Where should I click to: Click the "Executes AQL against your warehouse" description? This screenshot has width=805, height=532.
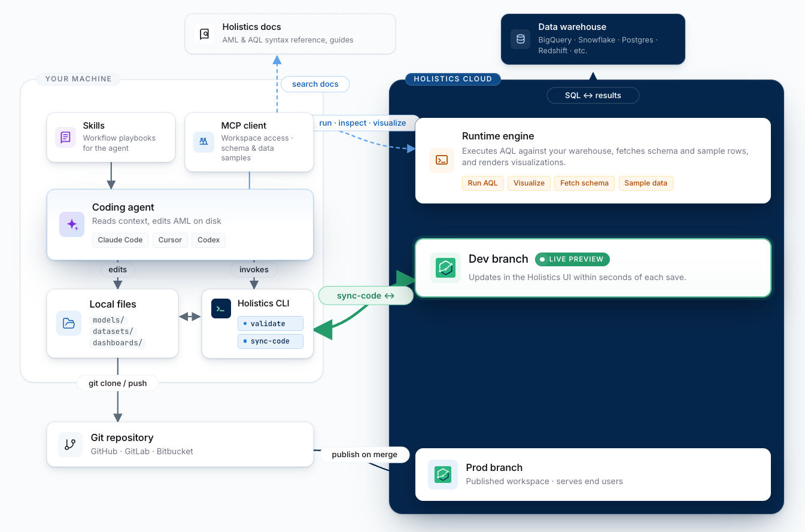click(605, 156)
